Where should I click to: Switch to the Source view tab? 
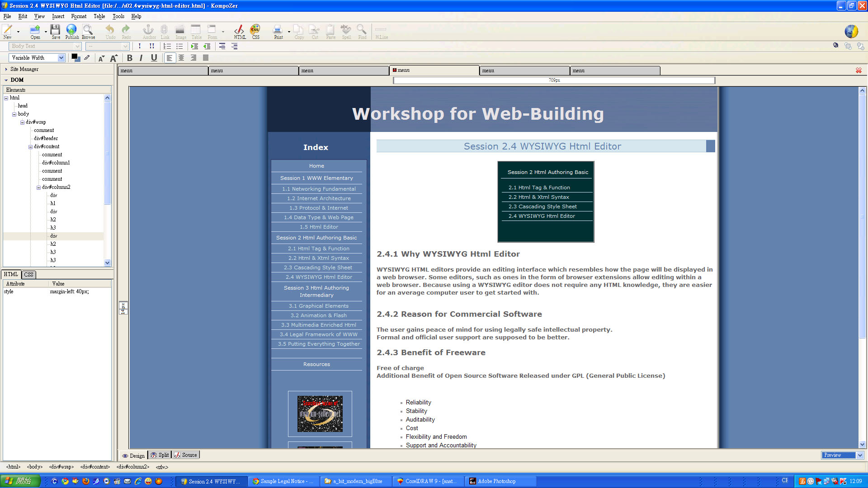186,455
